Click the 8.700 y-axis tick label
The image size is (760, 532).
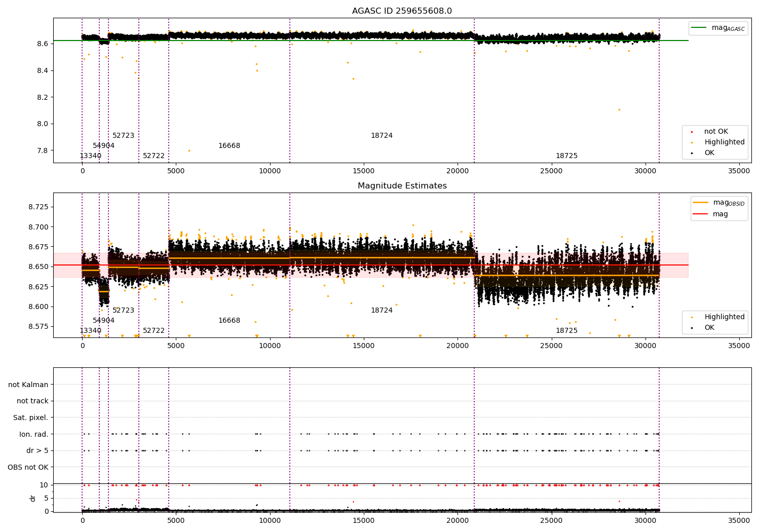pyautogui.click(x=38, y=227)
